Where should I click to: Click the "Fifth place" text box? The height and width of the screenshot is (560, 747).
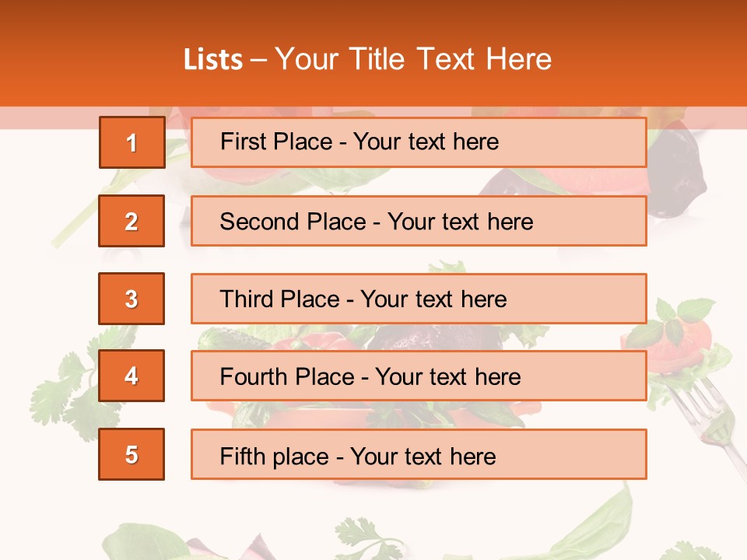(419, 454)
